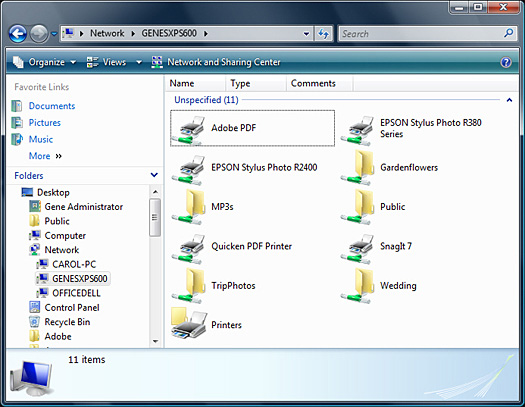Select the Printers folder icon
Viewport: 525px width, 407px height.
point(189,323)
